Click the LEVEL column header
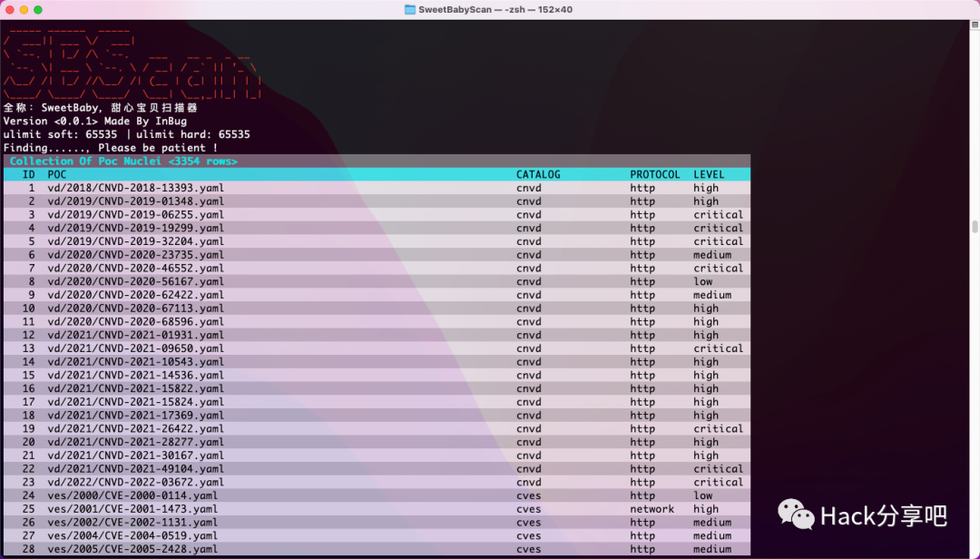This screenshot has width=980, height=559. [x=709, y=174]
